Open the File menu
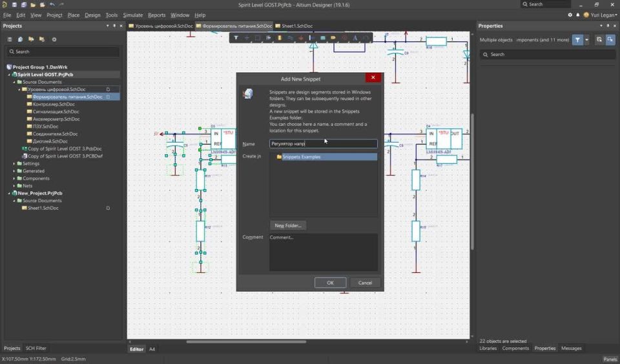Image resolution: width=620 pixels, height=364 pixels. pos(7,15)
